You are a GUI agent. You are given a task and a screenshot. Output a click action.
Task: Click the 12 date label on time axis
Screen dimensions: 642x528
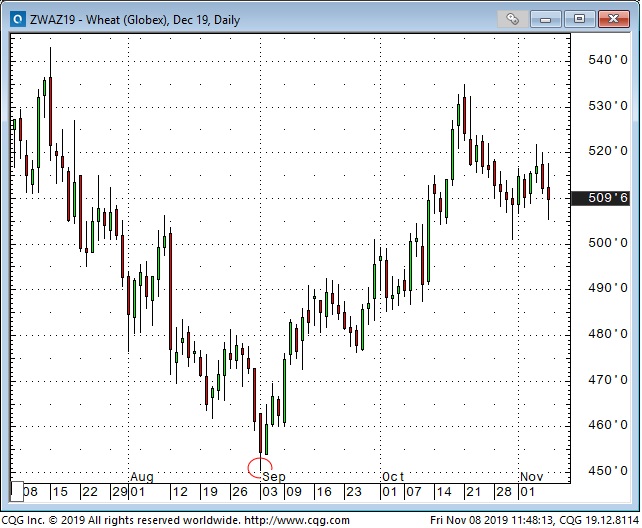[180, 492]
